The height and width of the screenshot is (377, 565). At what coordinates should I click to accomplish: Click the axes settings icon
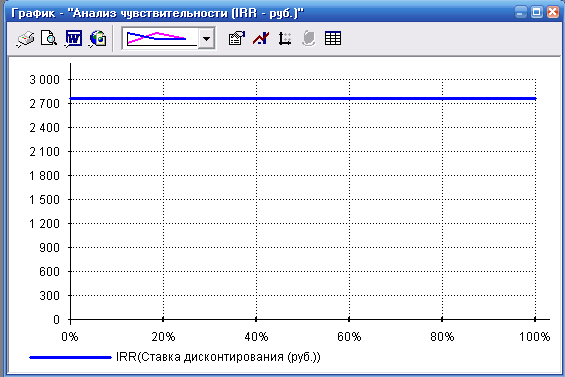coord(285,38)
